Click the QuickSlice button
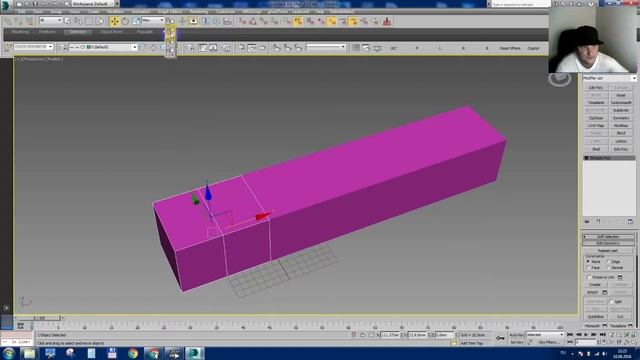Screen dimensions: 640x360 (x=596, y=317)
